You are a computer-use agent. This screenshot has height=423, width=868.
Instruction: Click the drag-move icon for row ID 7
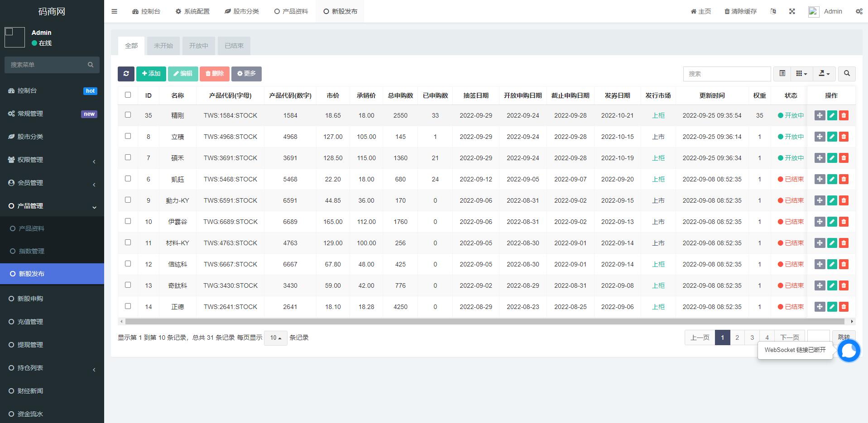[x=820, y=158]
